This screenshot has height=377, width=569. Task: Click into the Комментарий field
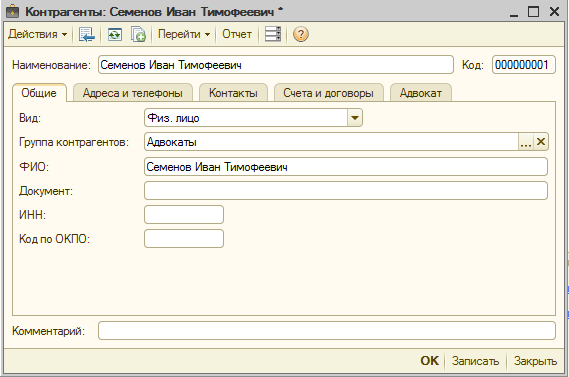327,331
